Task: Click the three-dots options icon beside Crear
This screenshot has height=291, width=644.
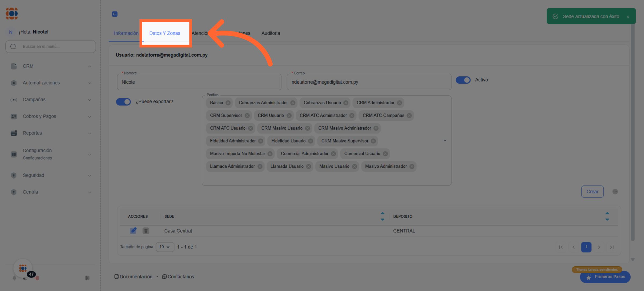Action: (x=615, y=192)
